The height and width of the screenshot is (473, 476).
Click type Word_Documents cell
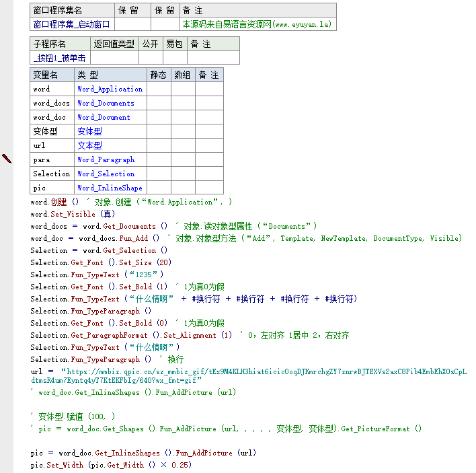click(x=110, y=103)
